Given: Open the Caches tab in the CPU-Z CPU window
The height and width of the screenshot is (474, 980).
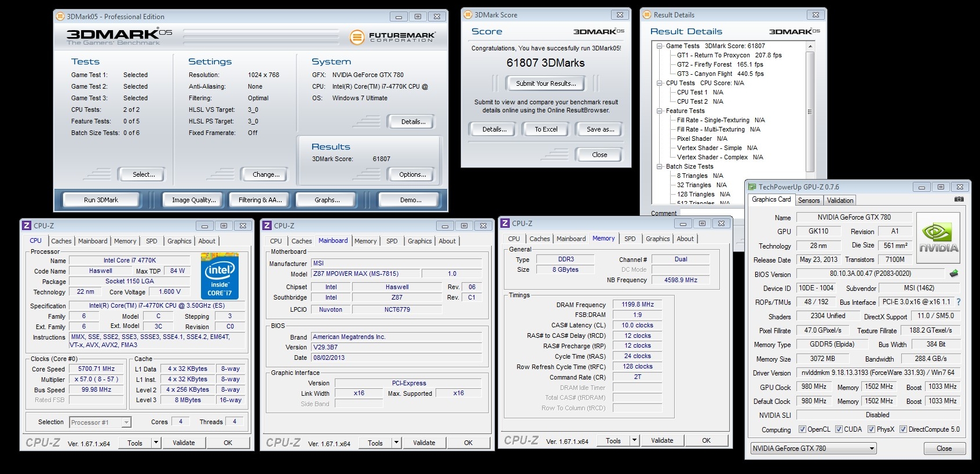Looking at the screenshot, I should (x=61, y=241).
